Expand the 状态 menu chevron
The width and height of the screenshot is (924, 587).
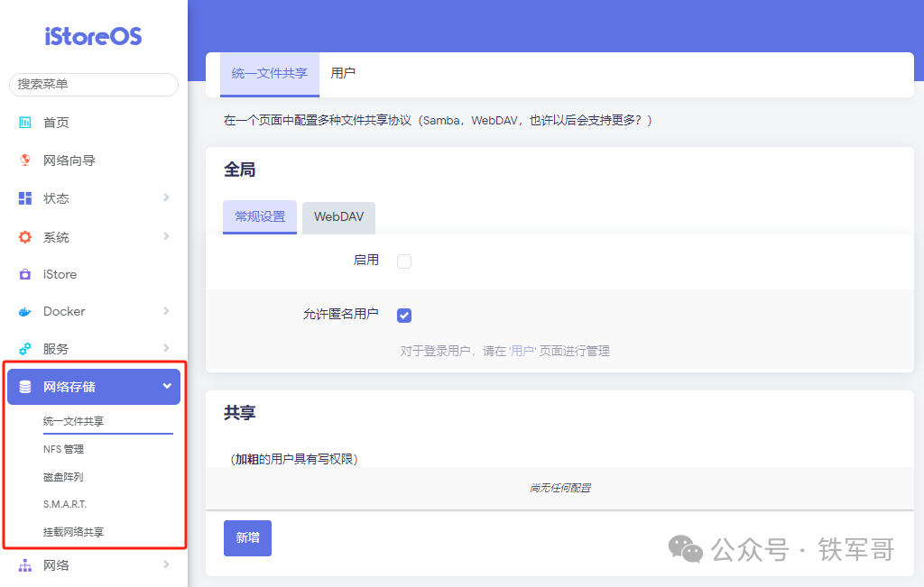(x=166, y=197)
